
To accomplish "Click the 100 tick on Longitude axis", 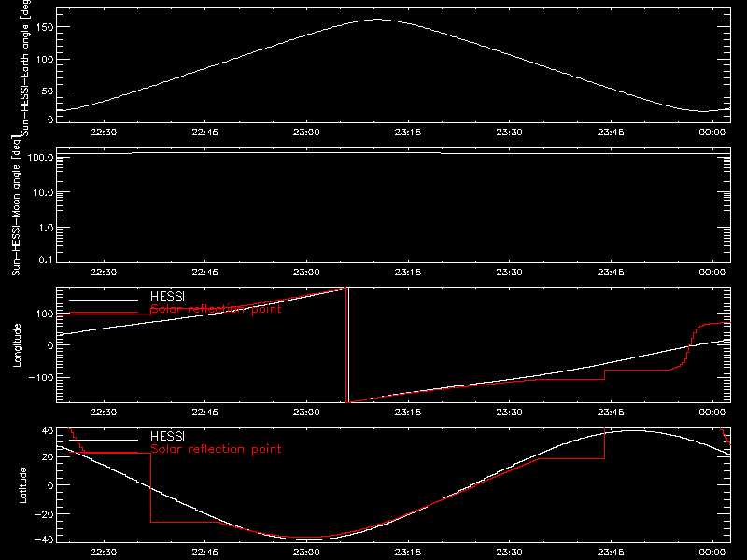I will click(45, 314).
